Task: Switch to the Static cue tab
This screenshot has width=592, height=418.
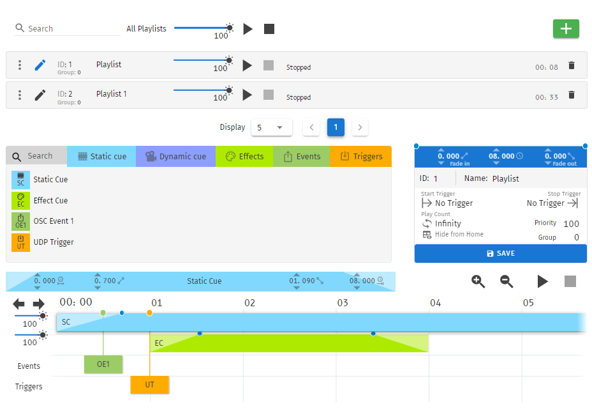Action: [x=102, y=156]
